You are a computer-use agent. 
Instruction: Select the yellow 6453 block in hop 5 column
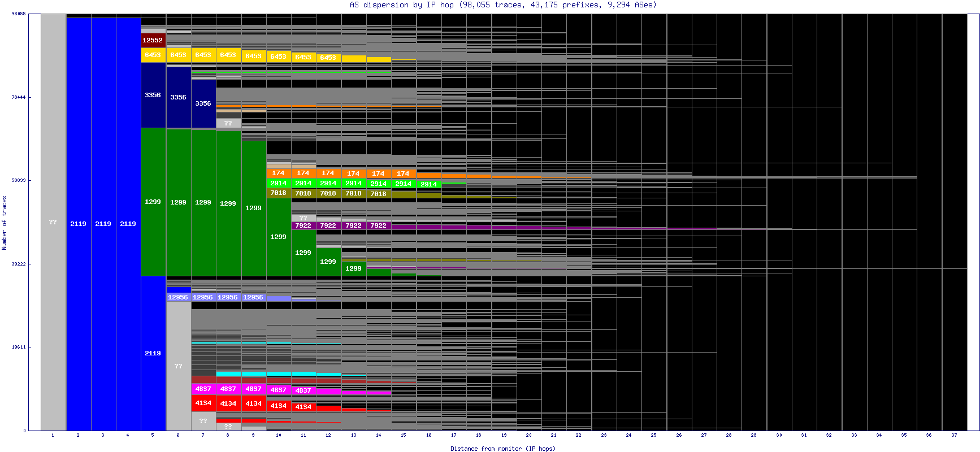coord(153,55)
